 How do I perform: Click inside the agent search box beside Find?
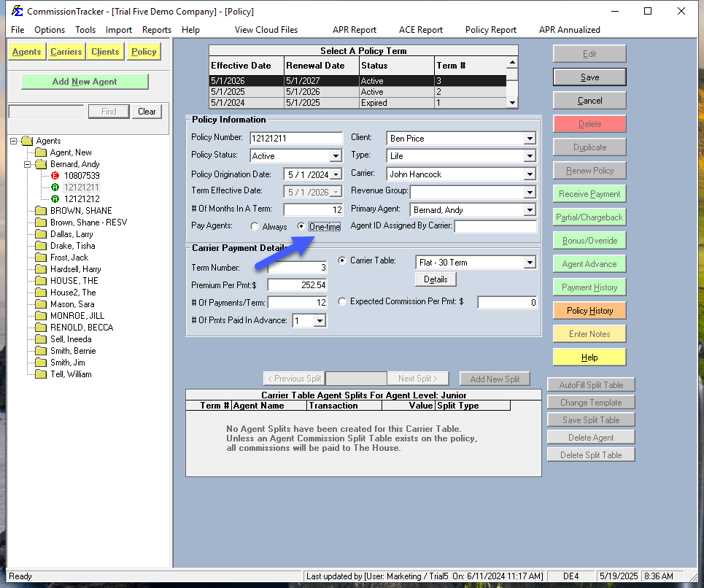pos(46,111)
